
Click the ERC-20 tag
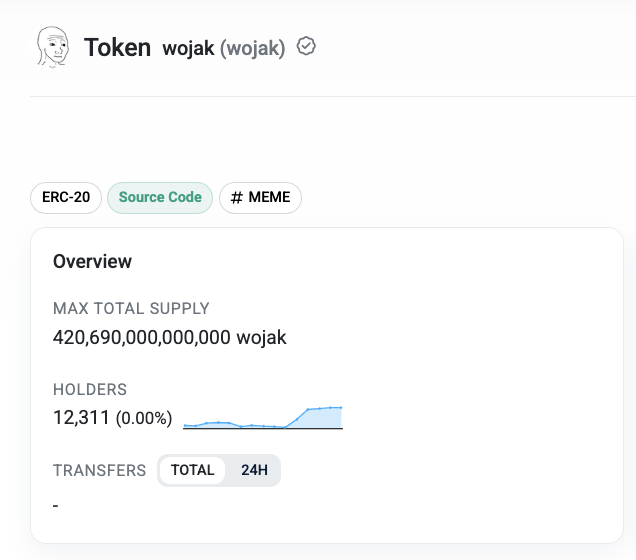coord(66,197)
